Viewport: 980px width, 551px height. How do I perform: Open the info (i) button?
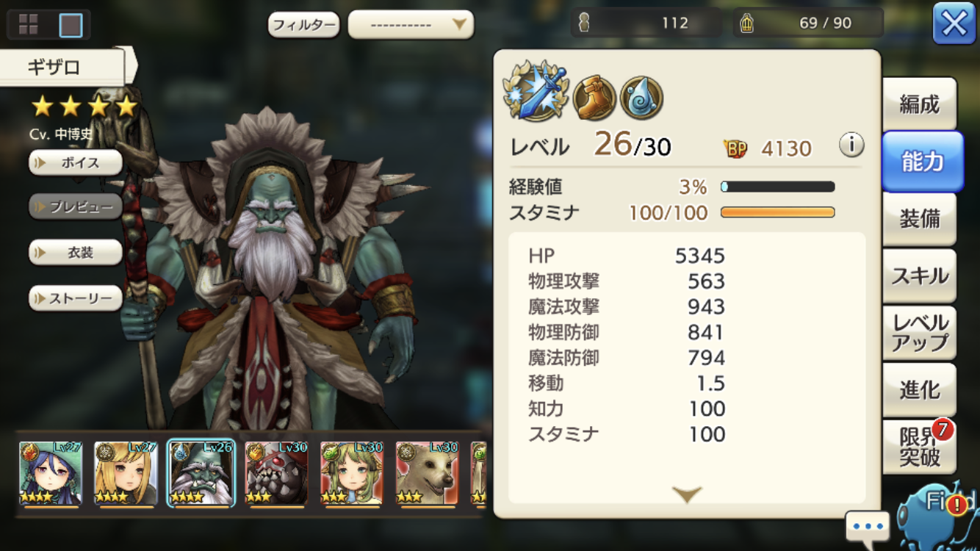click(x=851, y=145)
